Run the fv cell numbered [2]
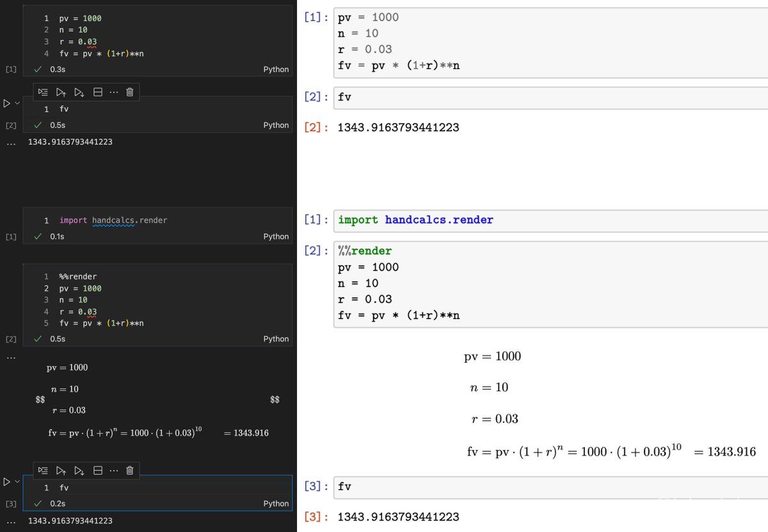768x532 pixels. (7, 102)
